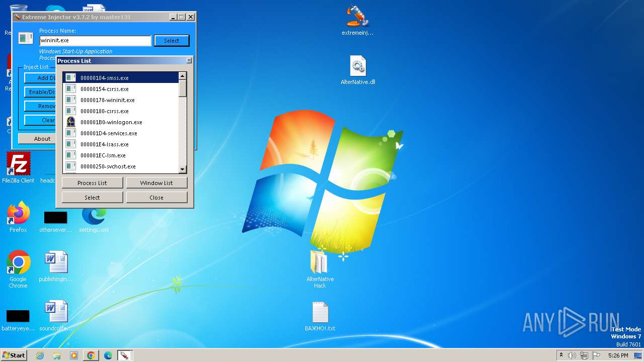This screenshot has height=362, width=644.
Task: Select the 00000180-csrss.exe process
Action: point(121,111)
